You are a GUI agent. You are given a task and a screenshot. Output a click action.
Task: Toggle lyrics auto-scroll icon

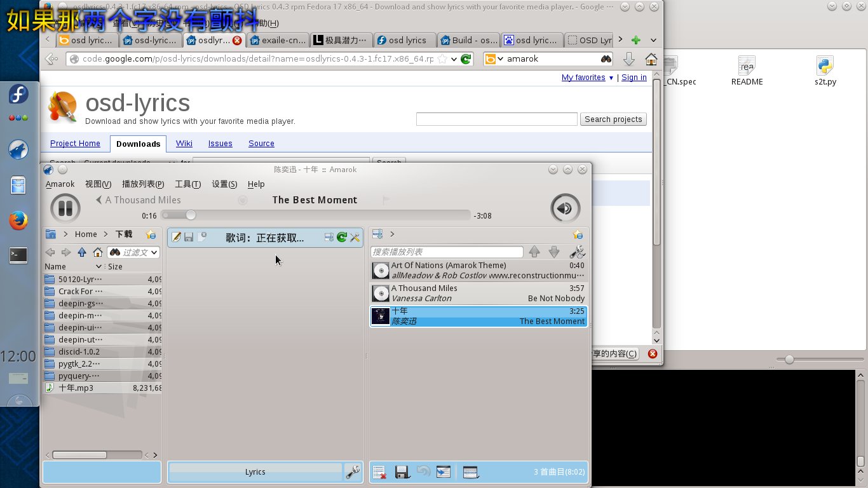329,237
